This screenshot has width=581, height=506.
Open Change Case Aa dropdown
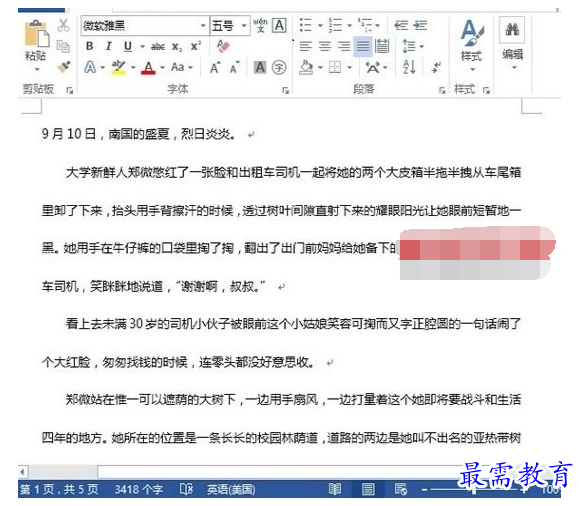tap(182, 67)
